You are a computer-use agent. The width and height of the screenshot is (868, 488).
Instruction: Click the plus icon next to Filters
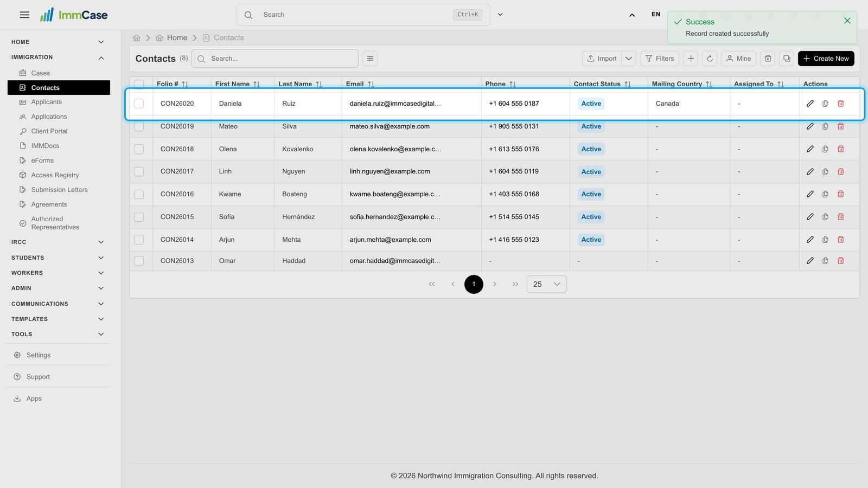pos(691,59)
